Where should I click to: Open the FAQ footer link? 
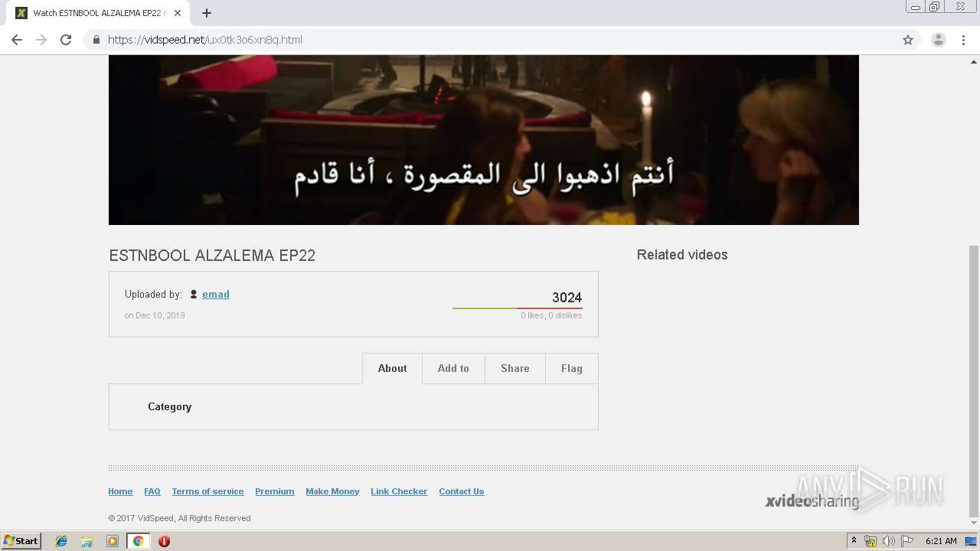click(x=152, y=491)
